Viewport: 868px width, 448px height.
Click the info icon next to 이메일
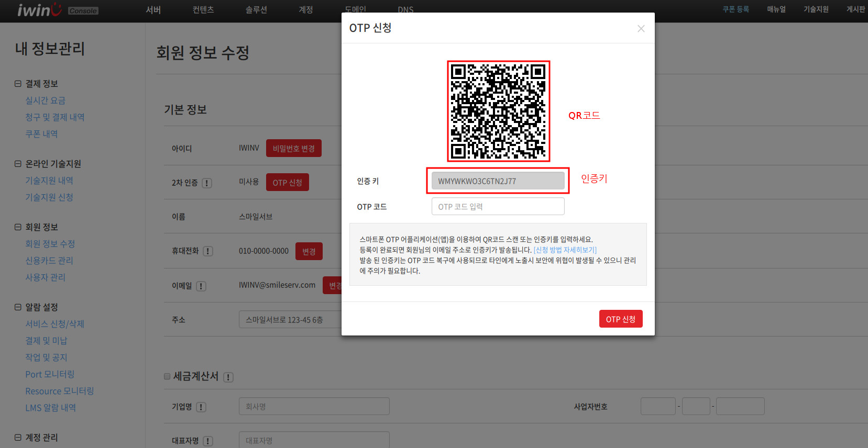pos(201,286)
